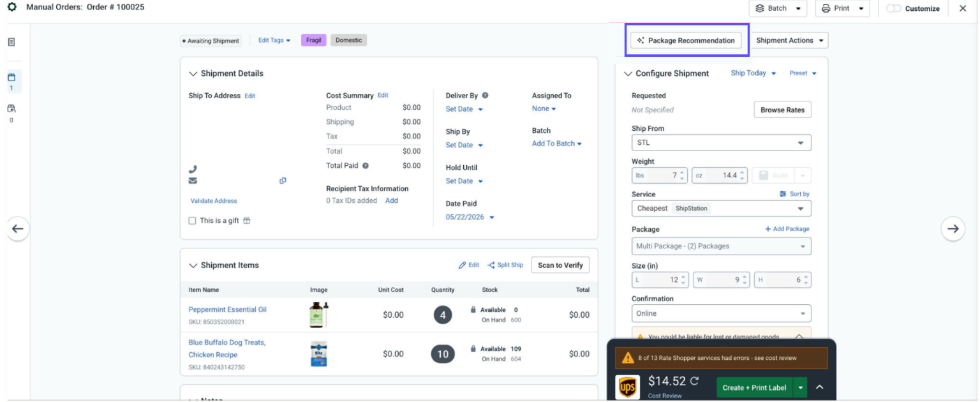
Task: Open the Ship By Set Date picker
Action: coord(464,145)
